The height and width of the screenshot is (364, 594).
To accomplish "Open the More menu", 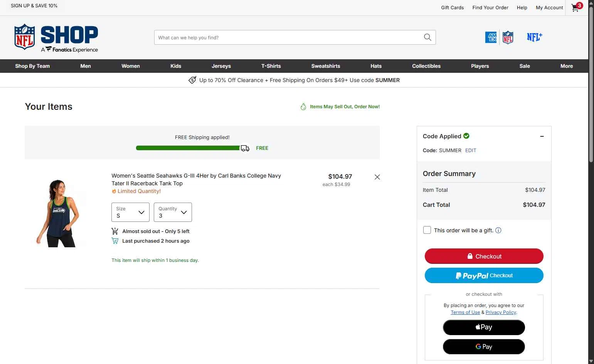I will coord(567,66).
